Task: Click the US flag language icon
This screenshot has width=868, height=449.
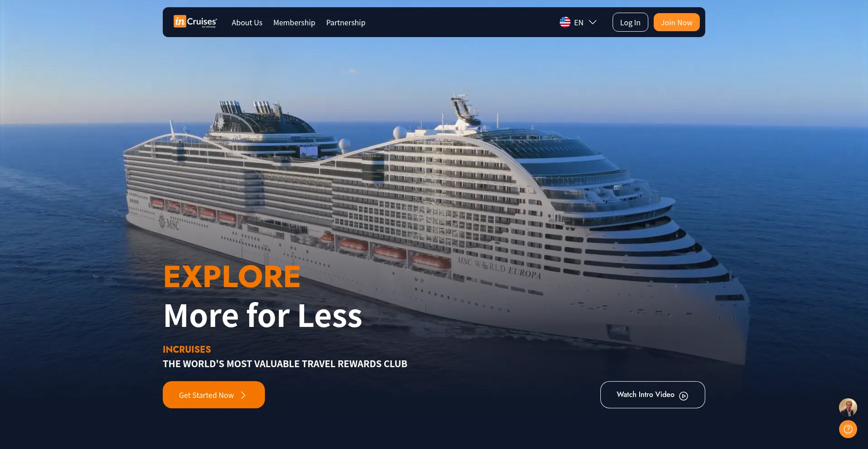Action: point(565,22)
